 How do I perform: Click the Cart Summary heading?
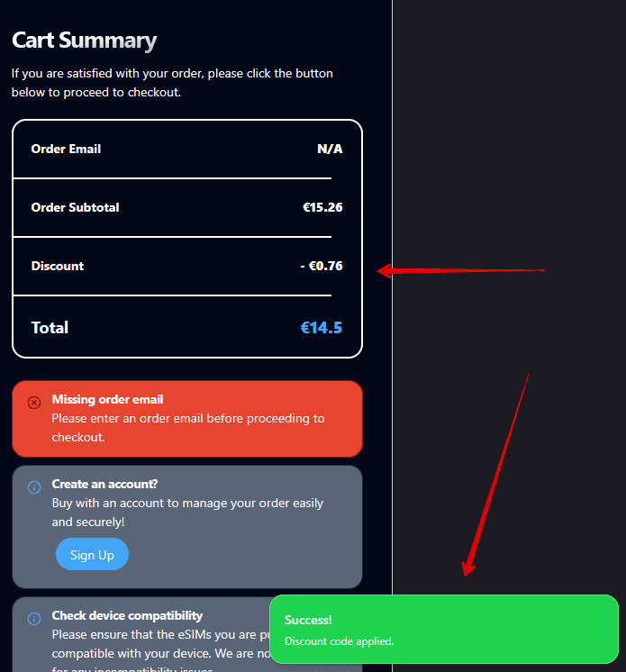click(84, 41)
